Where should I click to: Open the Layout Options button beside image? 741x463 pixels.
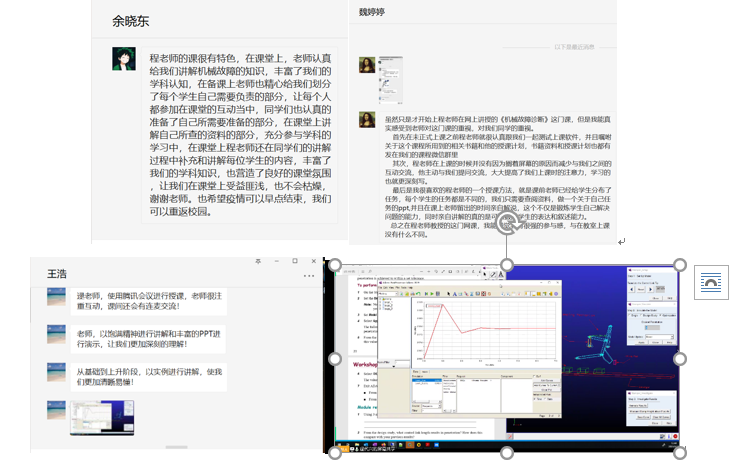click(x=711, y=284)
